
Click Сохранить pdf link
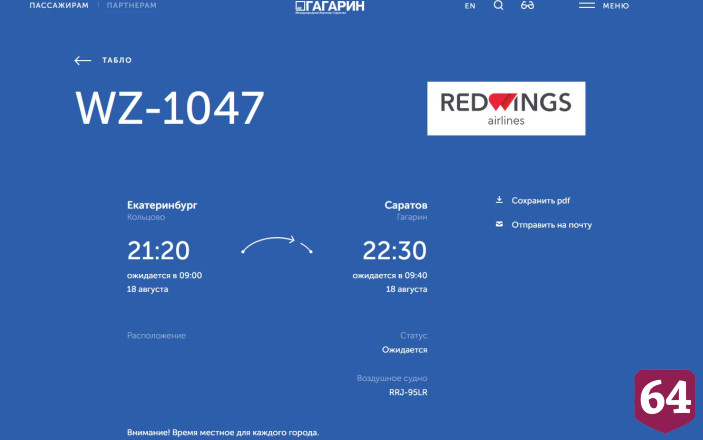coord(541,200)
